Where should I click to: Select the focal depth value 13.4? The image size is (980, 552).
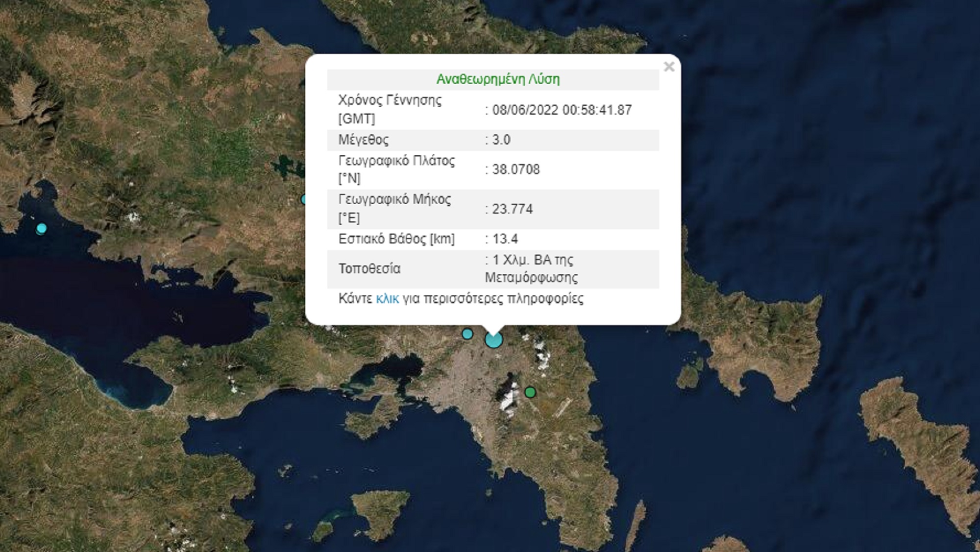tap(505, 239)
